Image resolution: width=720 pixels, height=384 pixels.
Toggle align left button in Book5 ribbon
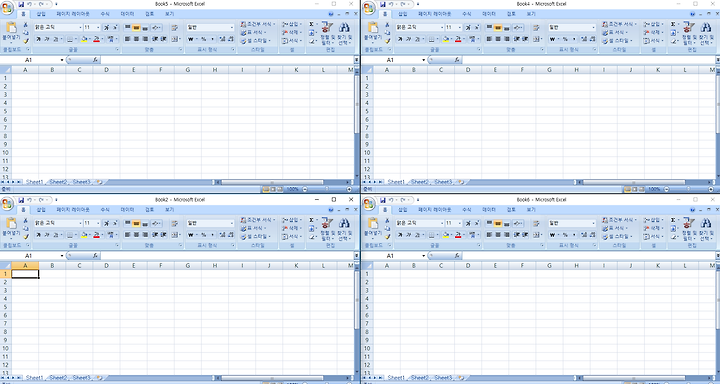pos(128,39)
